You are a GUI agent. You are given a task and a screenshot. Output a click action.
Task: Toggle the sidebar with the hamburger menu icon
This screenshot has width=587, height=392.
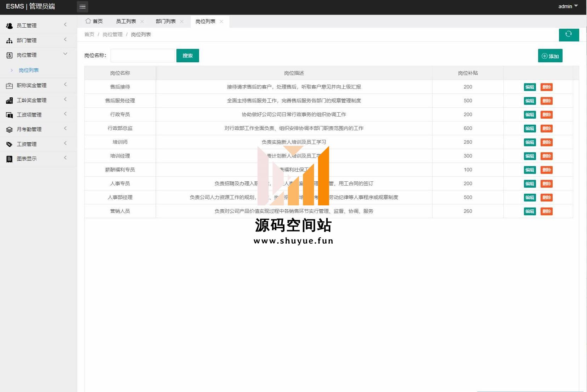click(82, 7)
